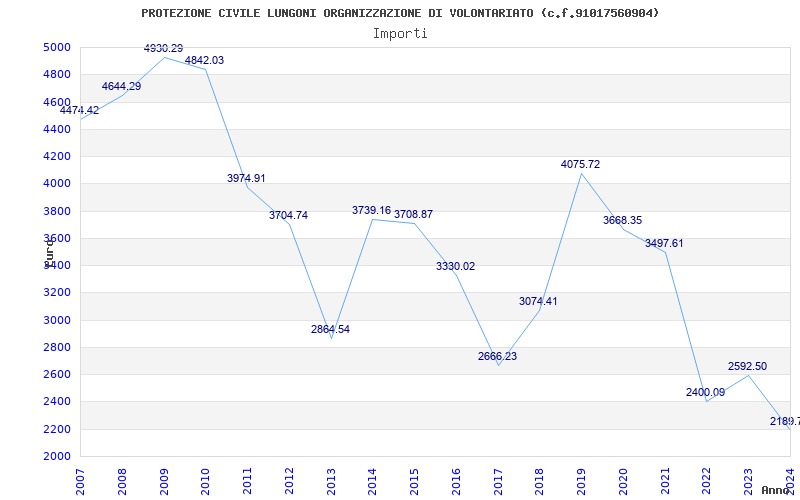The height and width of the screenshot is (500, 800).
Task: Select data label 3074.41
Action: tap(538, 301)
